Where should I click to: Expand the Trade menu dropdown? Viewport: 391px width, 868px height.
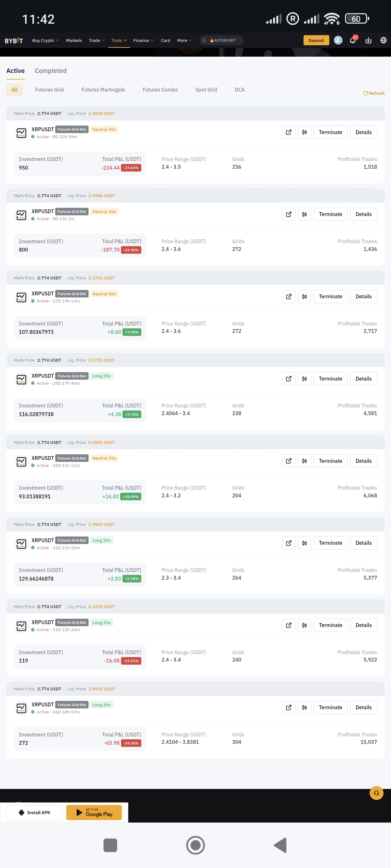(x=96, y=40)
